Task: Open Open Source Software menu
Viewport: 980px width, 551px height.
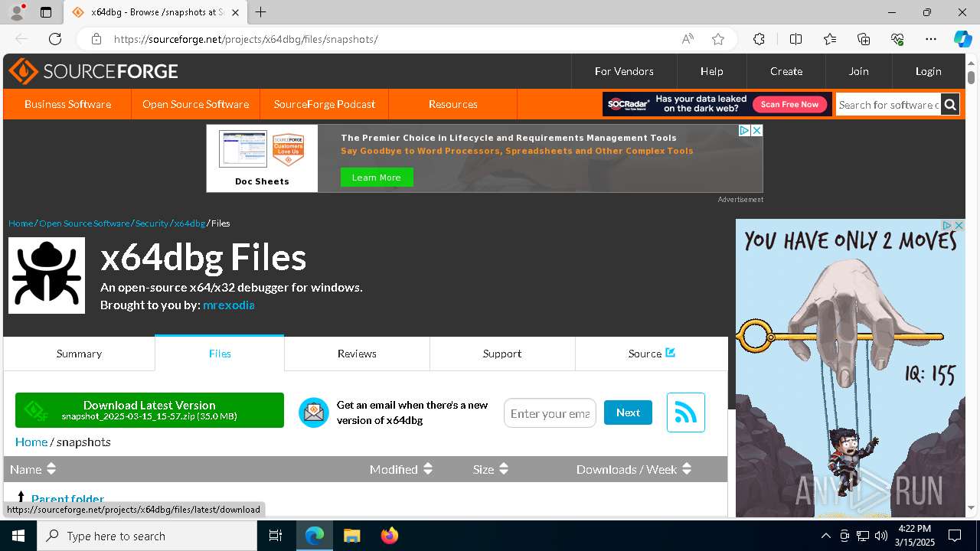Action: (x=195, y=104)
